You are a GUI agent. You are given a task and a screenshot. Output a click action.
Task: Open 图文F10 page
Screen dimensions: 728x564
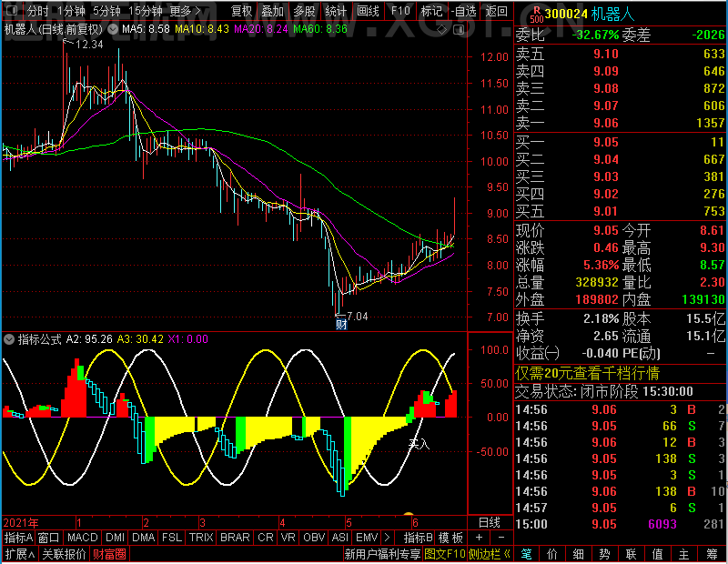click(445, 554)
